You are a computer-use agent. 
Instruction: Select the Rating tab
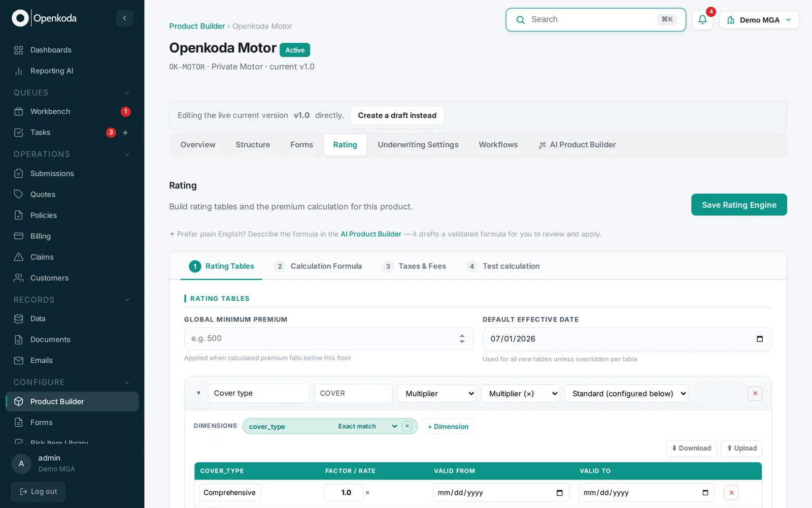(345, 145)
